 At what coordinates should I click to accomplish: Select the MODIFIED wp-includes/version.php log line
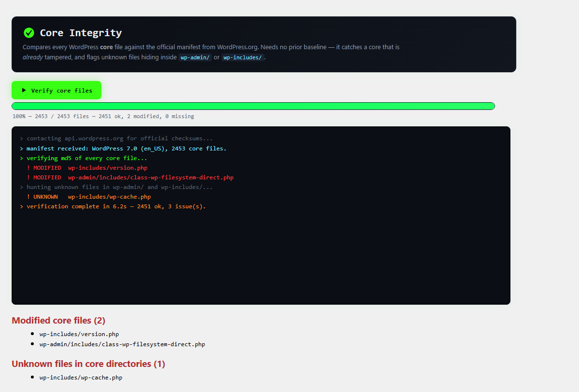(87, 168)
